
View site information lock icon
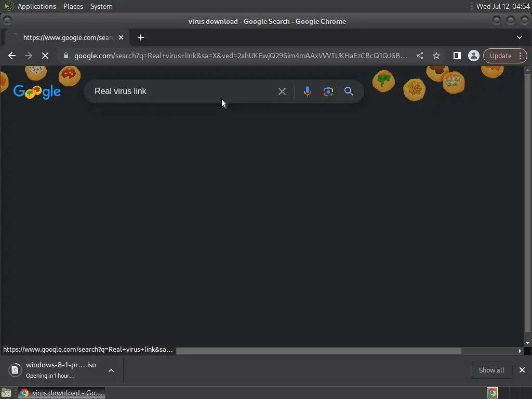pyautogui.click(x=66, y=56)
